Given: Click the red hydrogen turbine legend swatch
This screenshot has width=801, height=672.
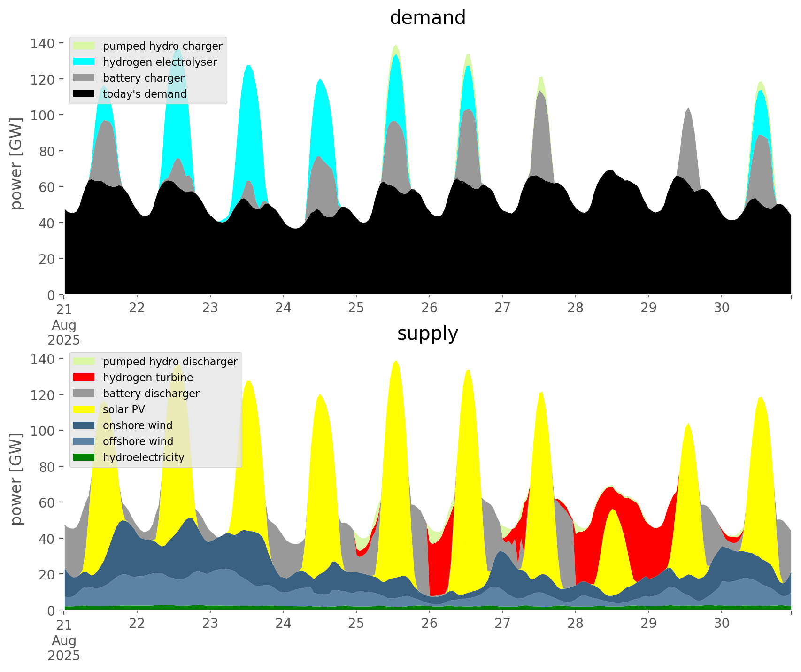Looking at the screenshot, I should 84,378.
